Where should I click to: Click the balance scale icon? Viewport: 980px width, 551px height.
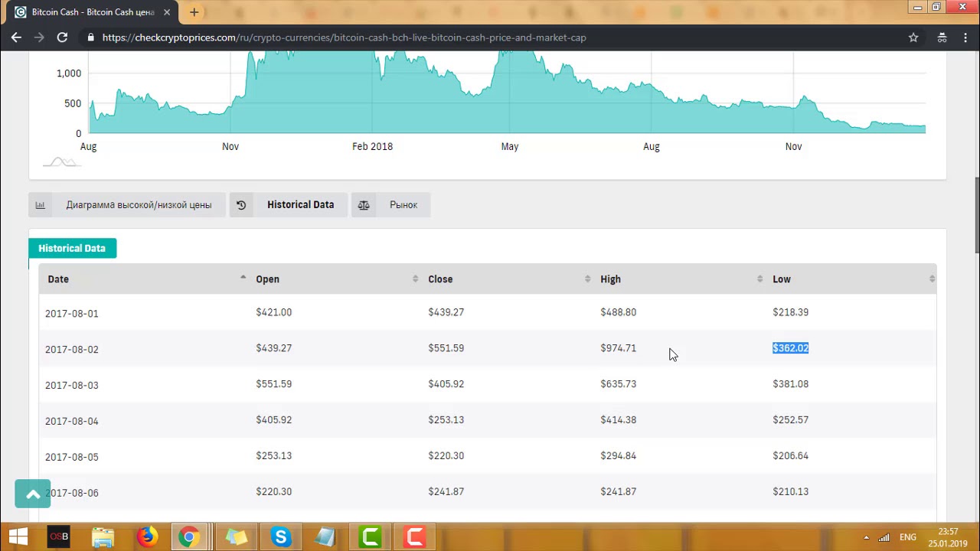[364, 204]
